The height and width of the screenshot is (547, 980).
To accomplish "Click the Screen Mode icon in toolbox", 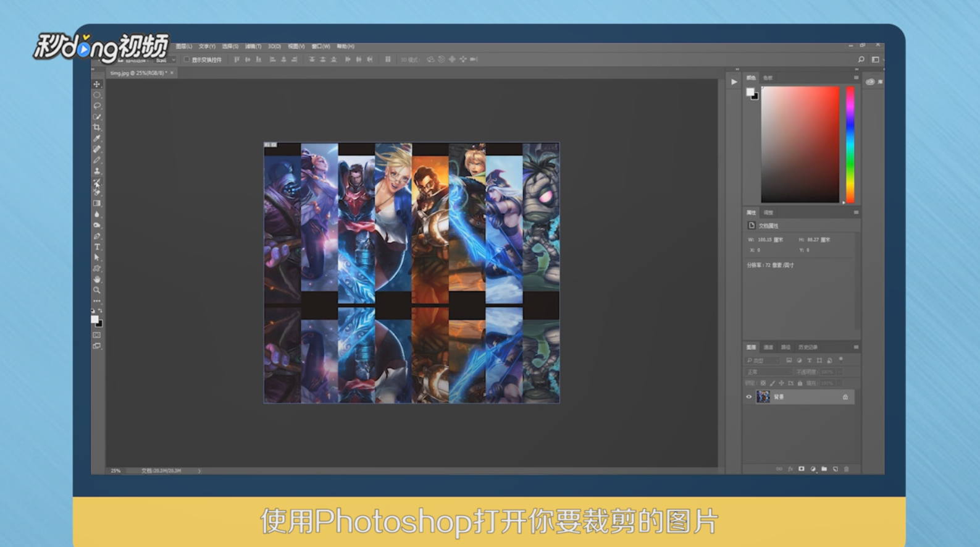I will pos(97,346).
